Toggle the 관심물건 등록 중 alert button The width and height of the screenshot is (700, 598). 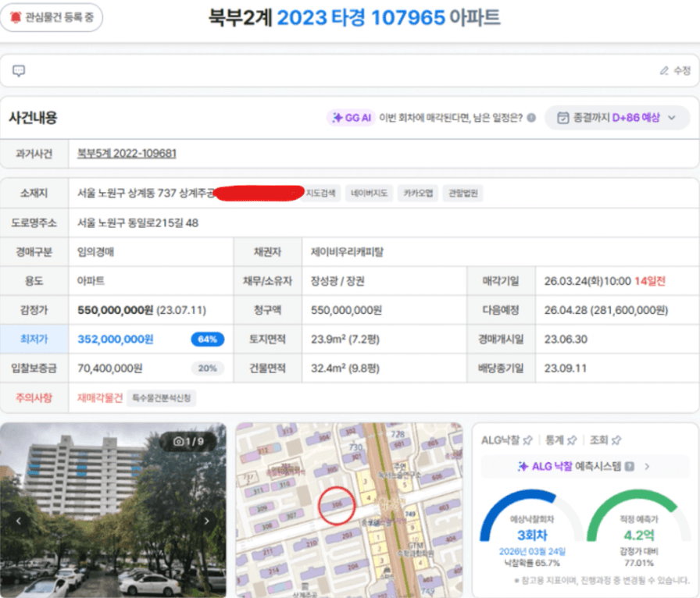click(x=52, y=17)
